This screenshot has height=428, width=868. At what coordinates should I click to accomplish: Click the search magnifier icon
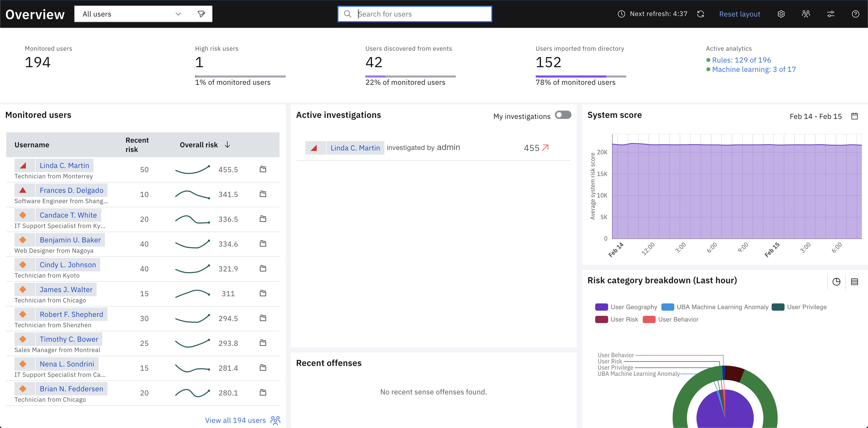tap(348, 14)
